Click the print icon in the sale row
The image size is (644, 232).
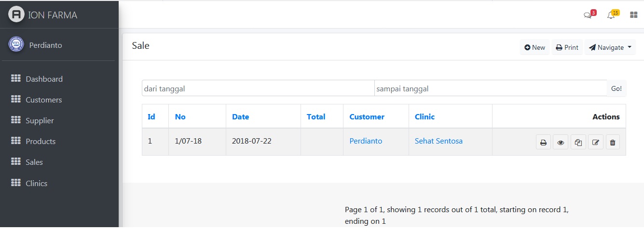(x=543, y=143)
